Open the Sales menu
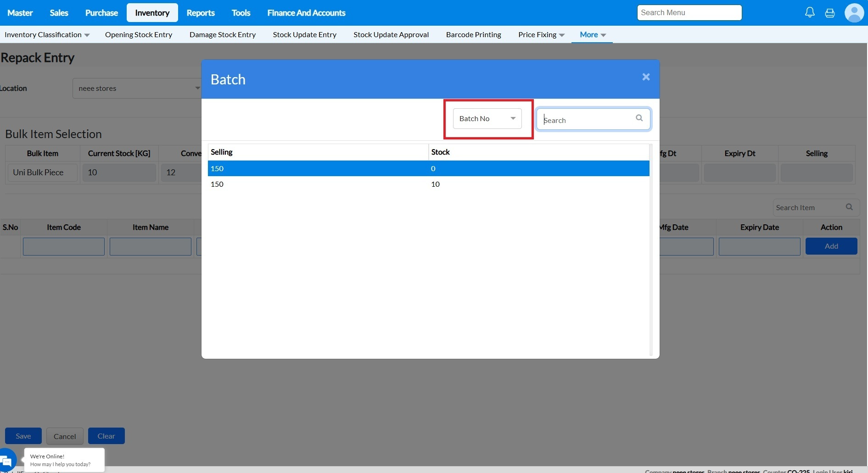 click(59, 13)
